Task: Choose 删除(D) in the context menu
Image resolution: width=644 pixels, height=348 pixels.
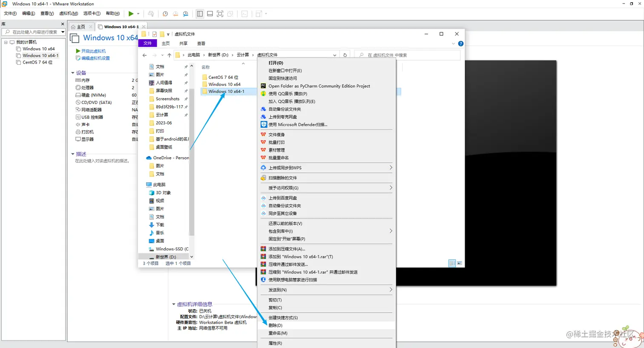Action: [x=327, y=325]
